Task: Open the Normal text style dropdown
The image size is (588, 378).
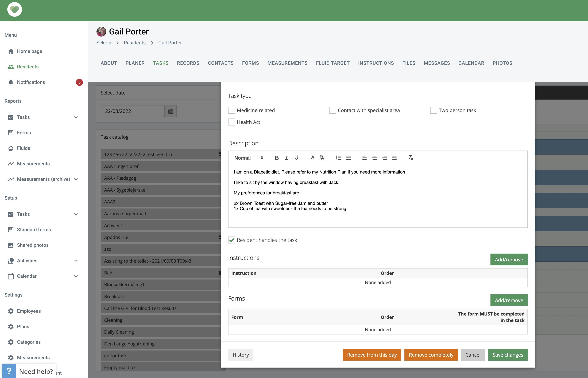Action: click(x=249, y=158)
